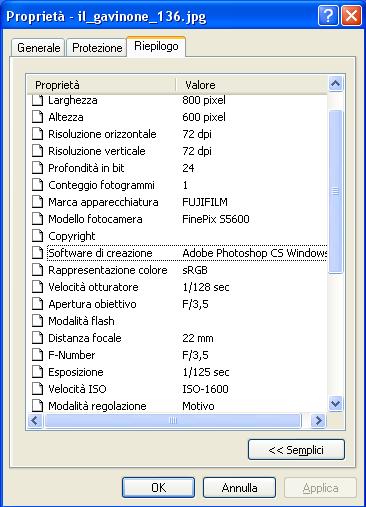Viewport: 366px width, 507px height.
Task: Click the vertical scrollbar thumb
Action: 335,192
